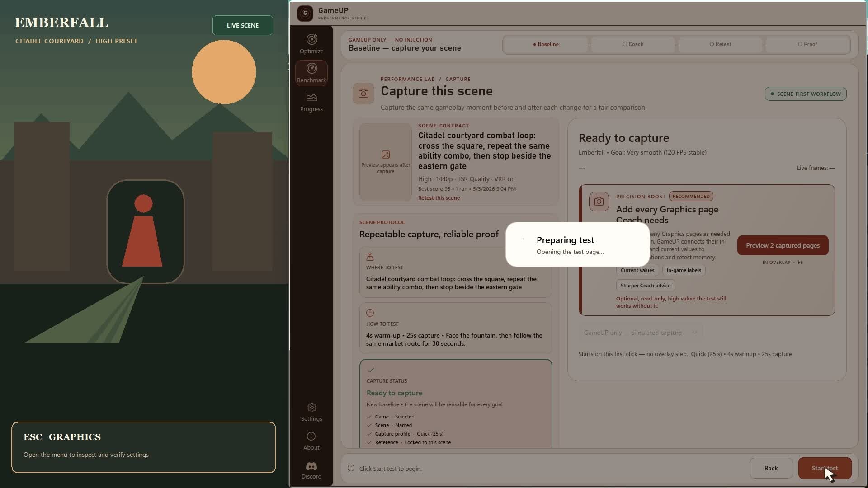
Task: Click the camera icon beside Capture this scene
Action: point(363,94)
